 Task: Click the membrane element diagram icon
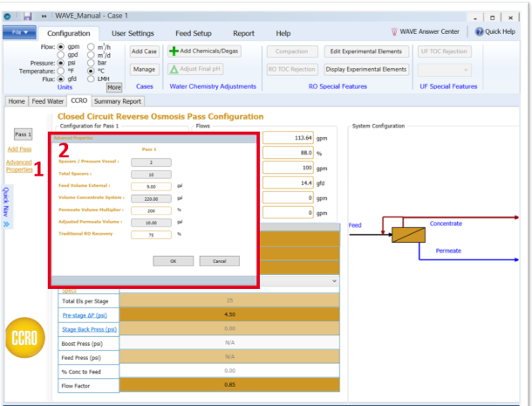click(408, 235)
